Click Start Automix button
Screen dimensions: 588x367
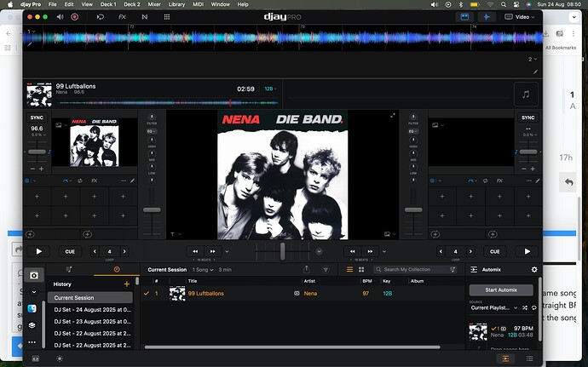coord(501,290)
